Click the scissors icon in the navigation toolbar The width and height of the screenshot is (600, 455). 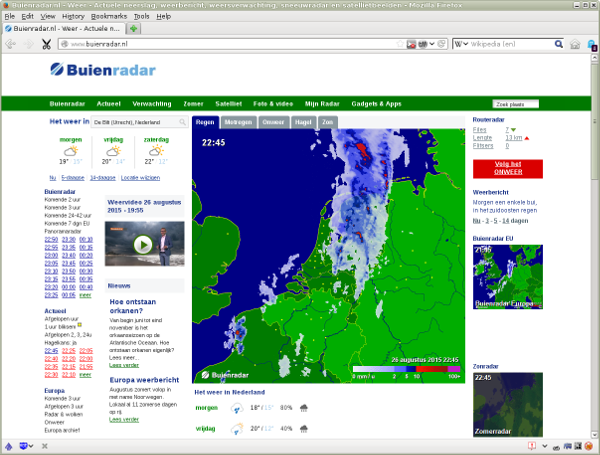coord(46,44)
